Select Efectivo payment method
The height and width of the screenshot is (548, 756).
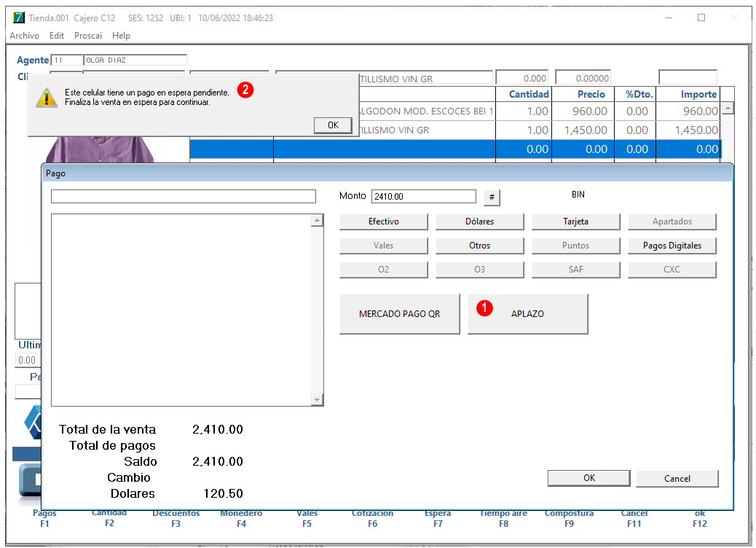384,222
